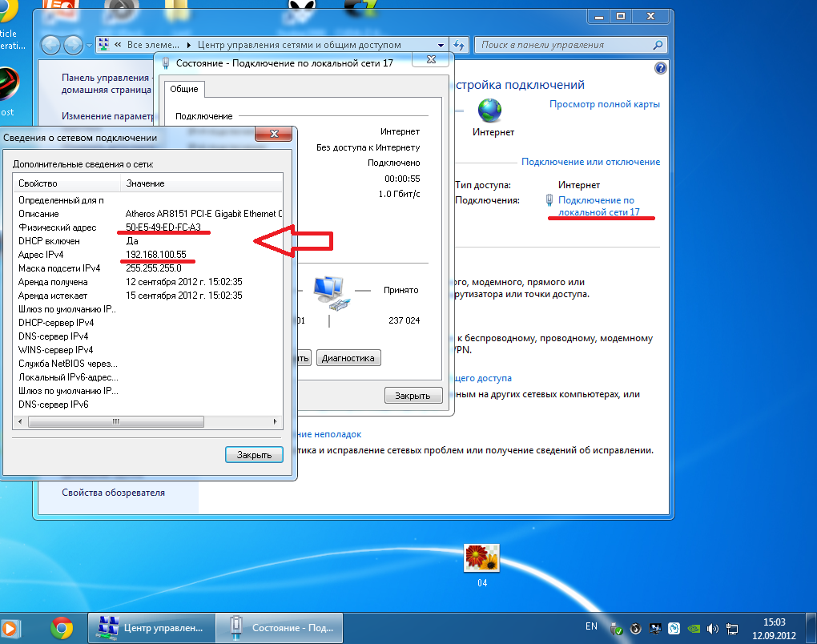Select the DNS-сервер IPv6 row
The height and width of the screenshot is (644, 817).
tap(148, 405)
